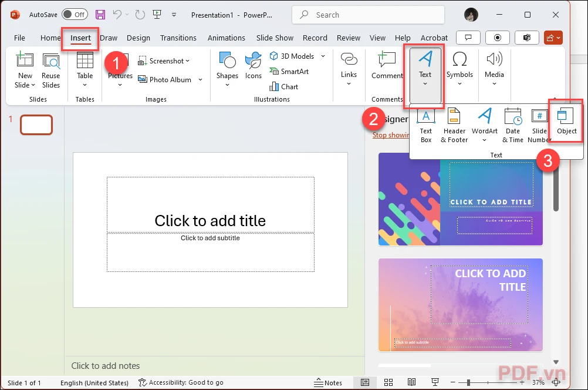Click Photo Album button
Screen dimensions: 588x390
[165, 79]
